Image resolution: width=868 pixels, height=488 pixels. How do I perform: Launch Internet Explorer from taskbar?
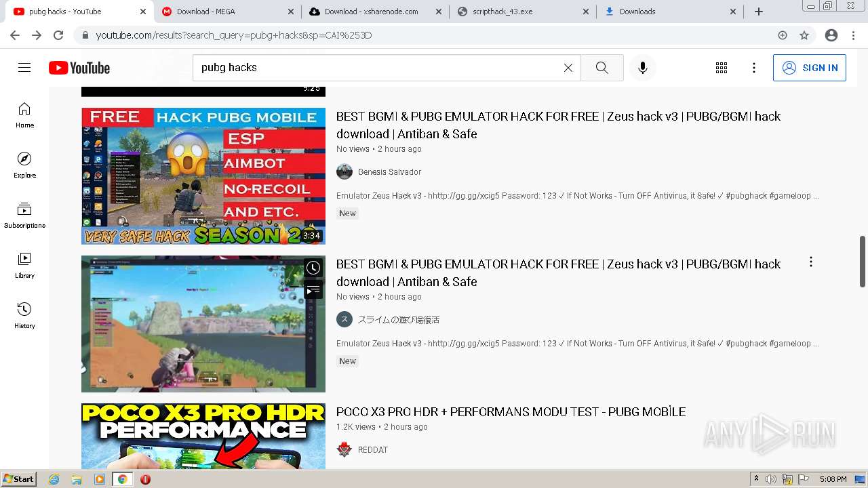point(54,479)
